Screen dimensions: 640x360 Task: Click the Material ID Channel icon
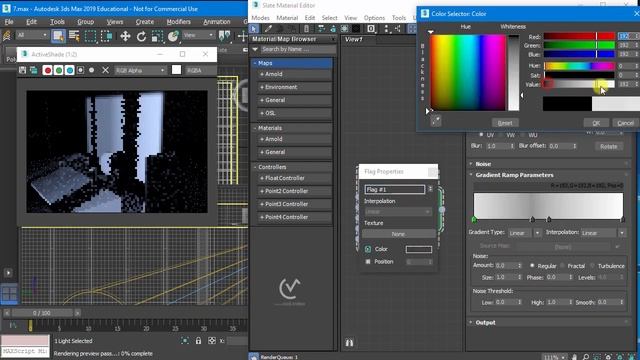tap(371, 29)
